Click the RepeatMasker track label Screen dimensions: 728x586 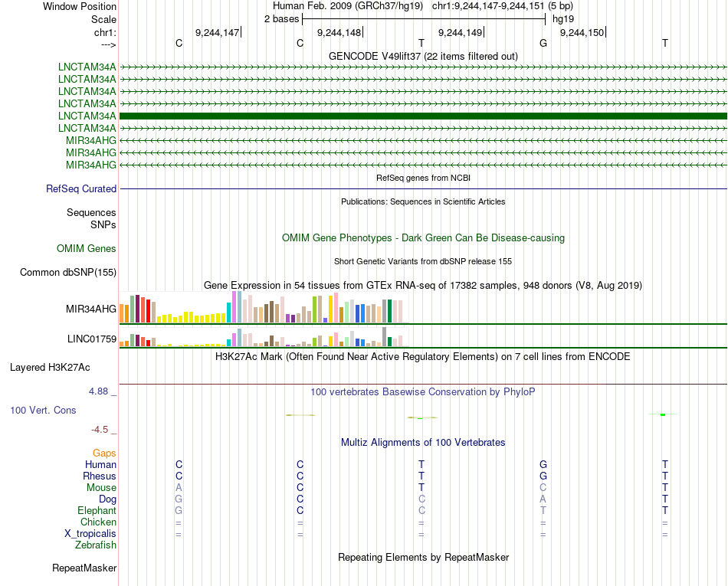tap(84, 568)
